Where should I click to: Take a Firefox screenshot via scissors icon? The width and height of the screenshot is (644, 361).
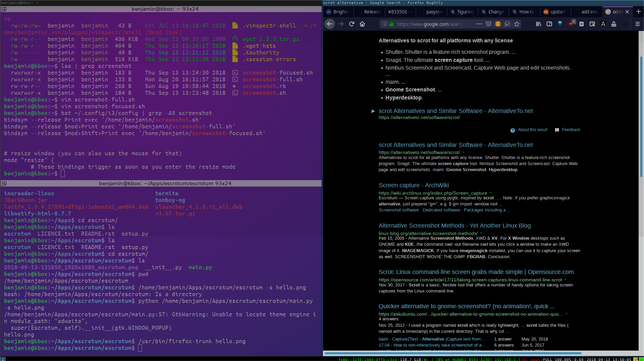tap(507, 24)
